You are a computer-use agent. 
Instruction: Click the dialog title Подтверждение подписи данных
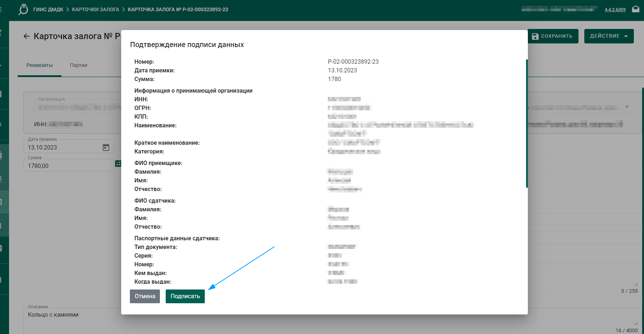click(187, 45)
